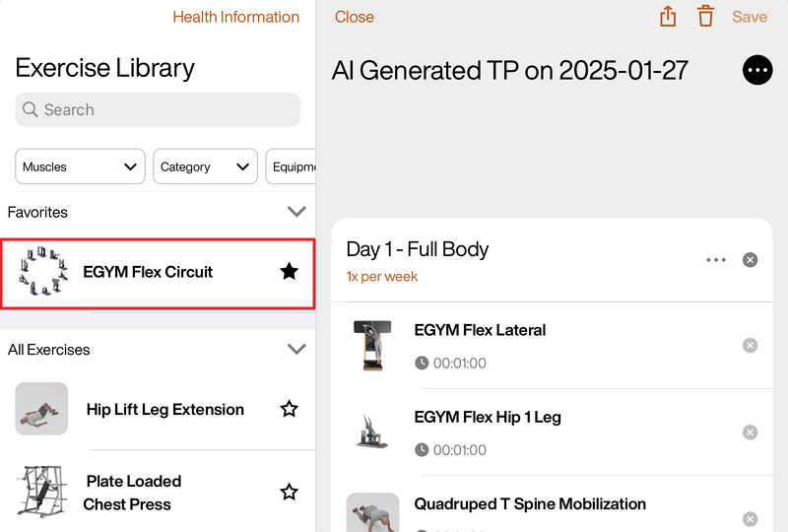Screen dimensions: 788x532
Task: Click the exercise Search field
Action: 158,109
